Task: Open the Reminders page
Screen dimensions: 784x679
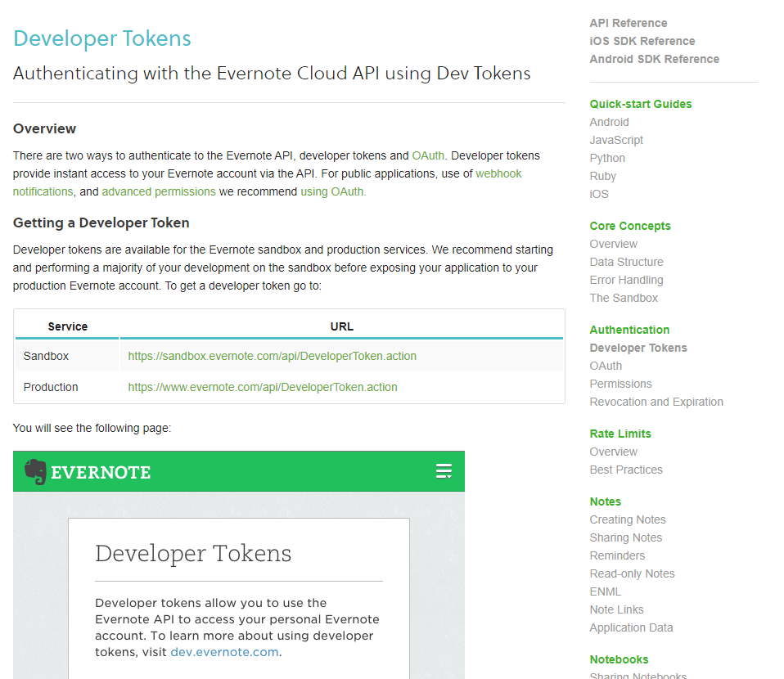Action: tap(617, 556)
